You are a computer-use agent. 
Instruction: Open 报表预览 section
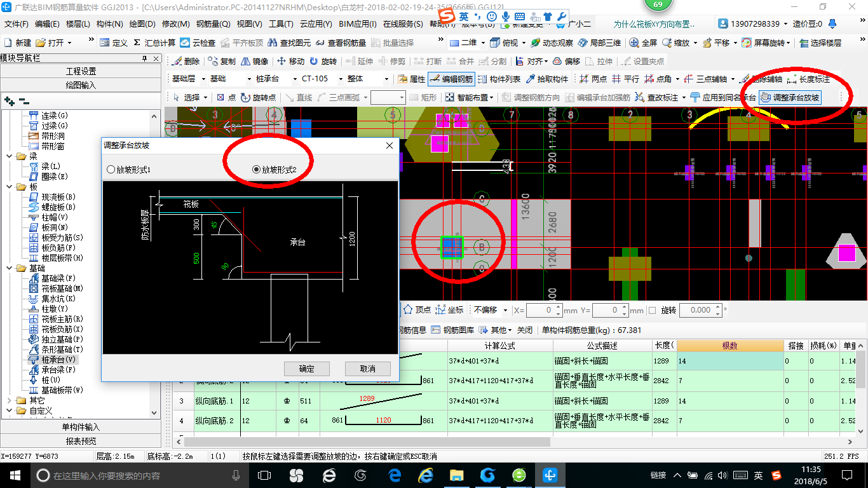pos(81,441)
